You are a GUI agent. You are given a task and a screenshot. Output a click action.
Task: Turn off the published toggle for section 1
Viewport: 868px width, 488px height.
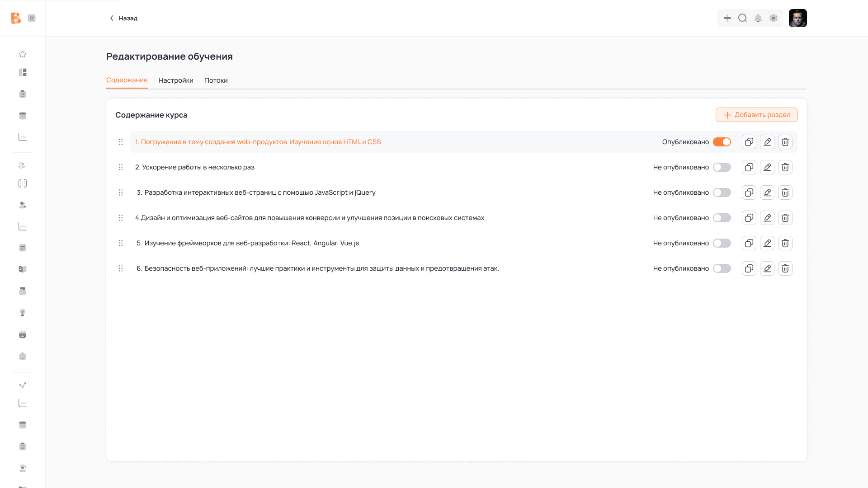(x=722, y=142)
